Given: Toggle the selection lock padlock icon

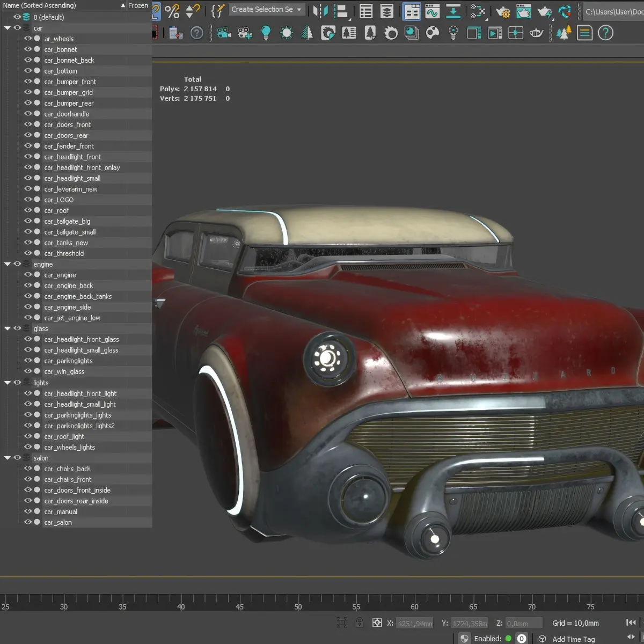Looking at the screenshot, I should click(360, 623).
